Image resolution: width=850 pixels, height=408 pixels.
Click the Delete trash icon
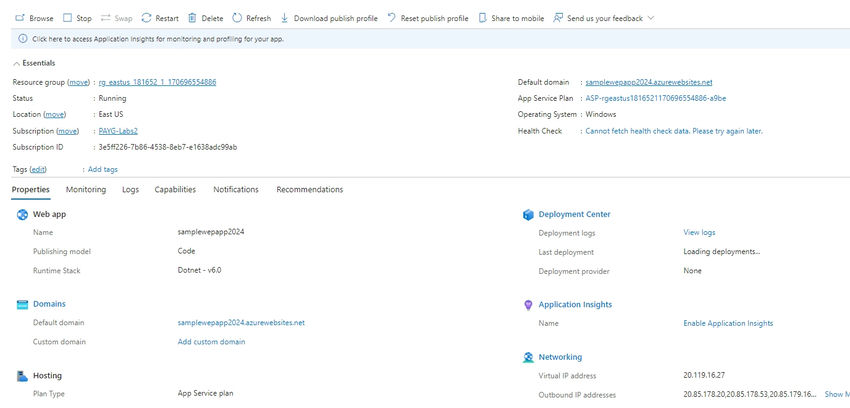pos(193,18)
